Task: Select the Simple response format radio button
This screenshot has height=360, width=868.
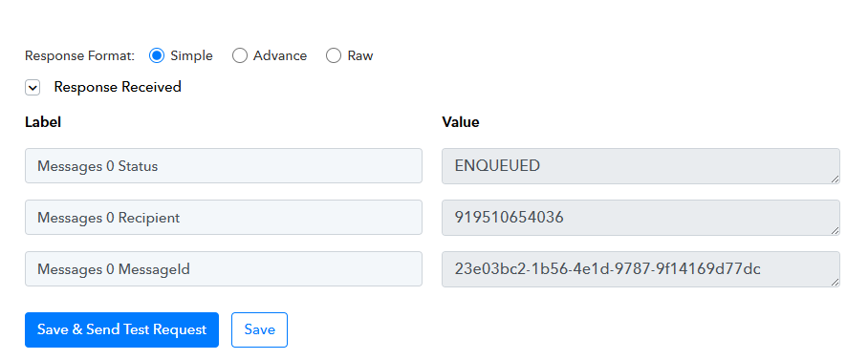Action: (157, 55)
